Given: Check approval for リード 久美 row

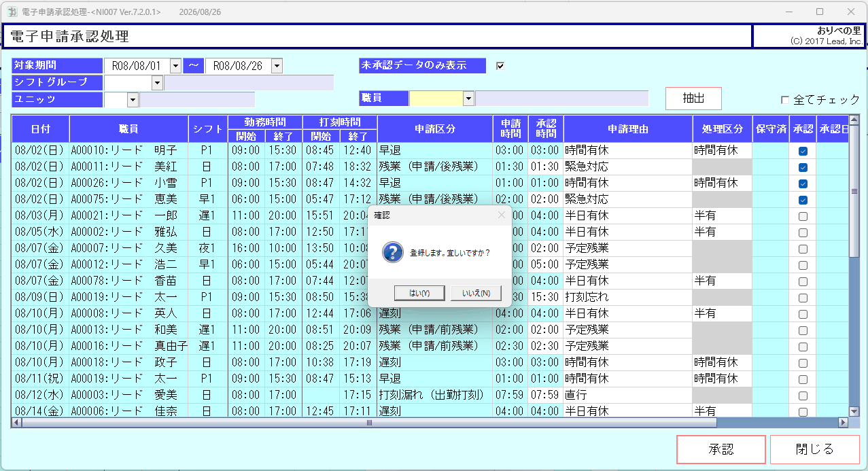Looking at the screenshot, I should 803,249.
